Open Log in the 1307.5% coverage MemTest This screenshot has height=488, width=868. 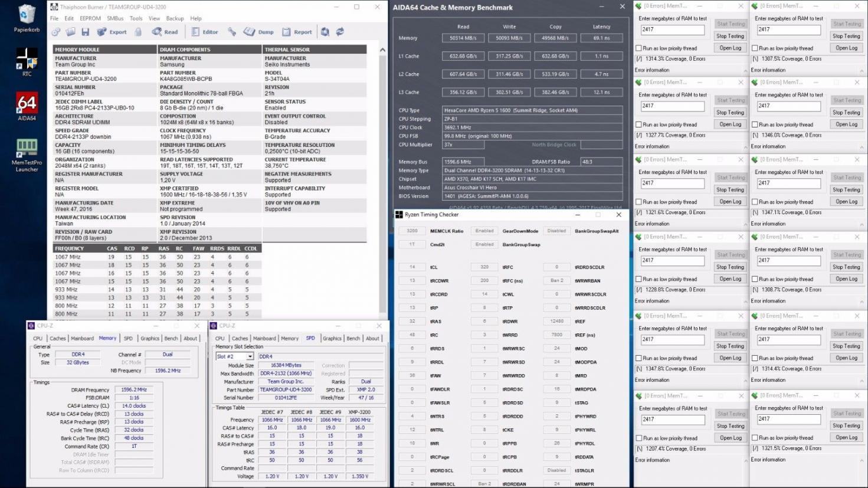click(846, 48)
